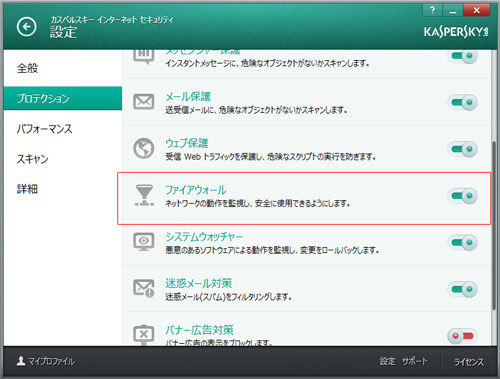Disable the ファイアウォール switch
The image size is (500, 379).
(x=463, y=196)
